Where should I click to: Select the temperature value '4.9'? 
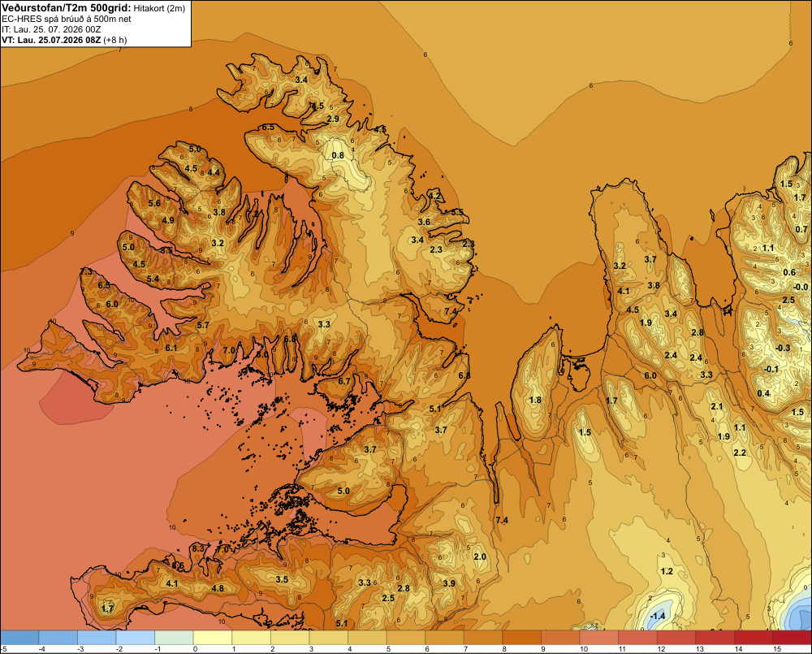[x=168, y=220]
